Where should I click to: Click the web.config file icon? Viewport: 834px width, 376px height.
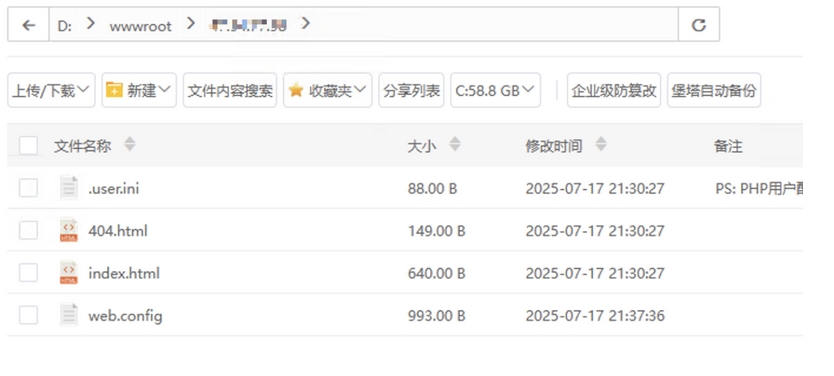tap(69, 315)
